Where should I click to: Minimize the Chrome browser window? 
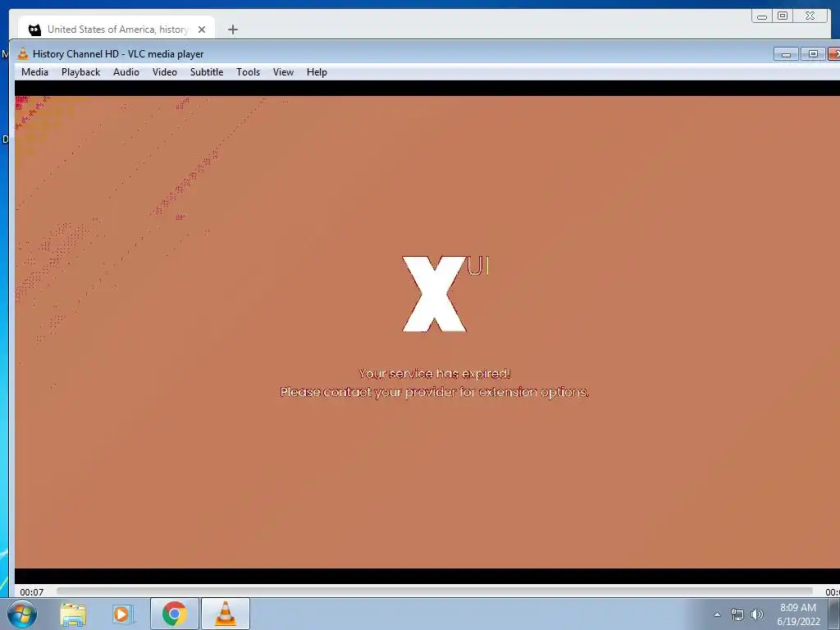pyautogui.click(x=762, y=16)
